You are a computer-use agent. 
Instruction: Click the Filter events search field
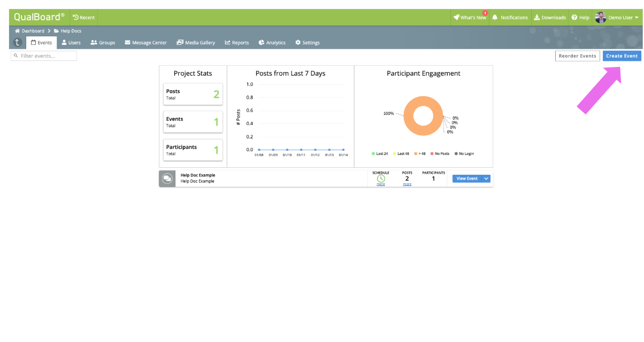44,56
